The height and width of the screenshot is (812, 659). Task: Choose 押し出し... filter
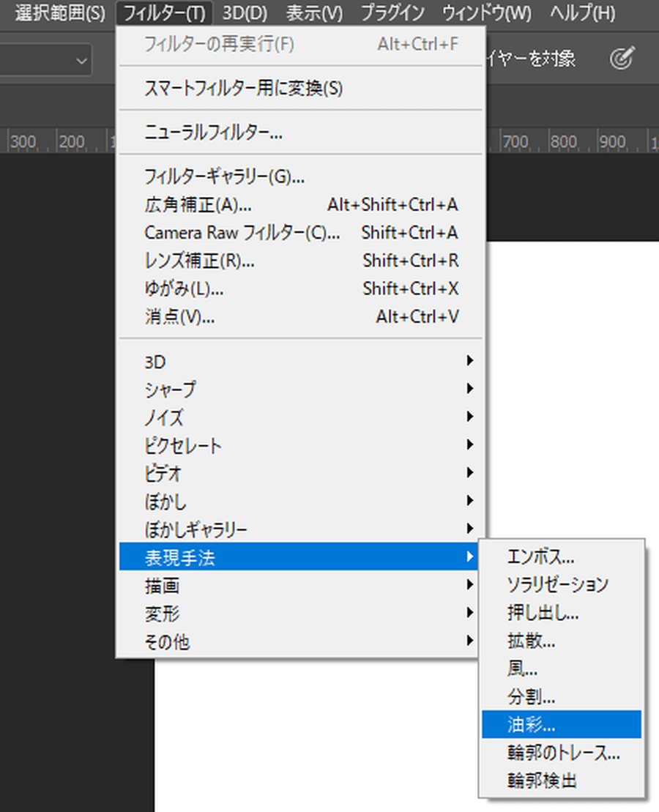pyautogui.click(x=562, y=613)
